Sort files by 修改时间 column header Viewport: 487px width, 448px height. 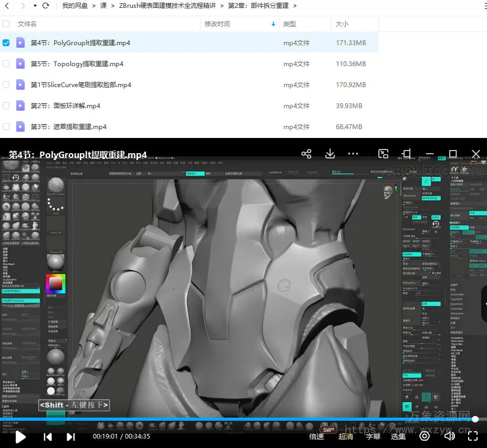[217, 24]
